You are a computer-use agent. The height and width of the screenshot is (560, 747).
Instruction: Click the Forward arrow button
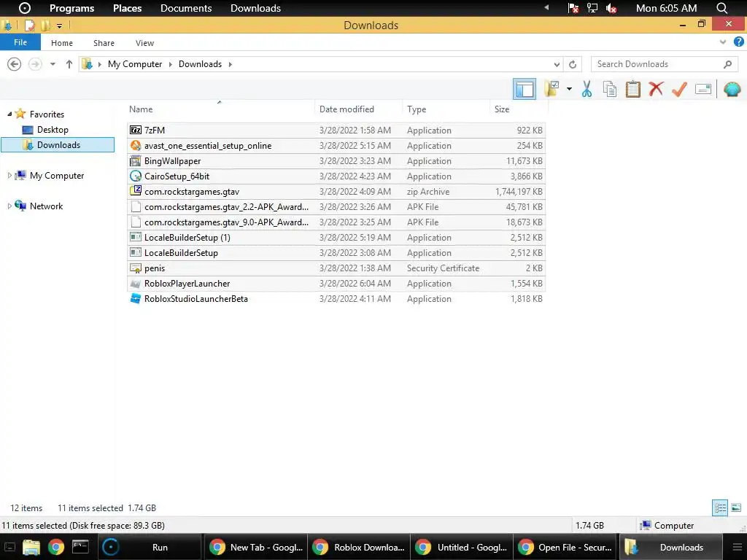click(x=35, y=64)
